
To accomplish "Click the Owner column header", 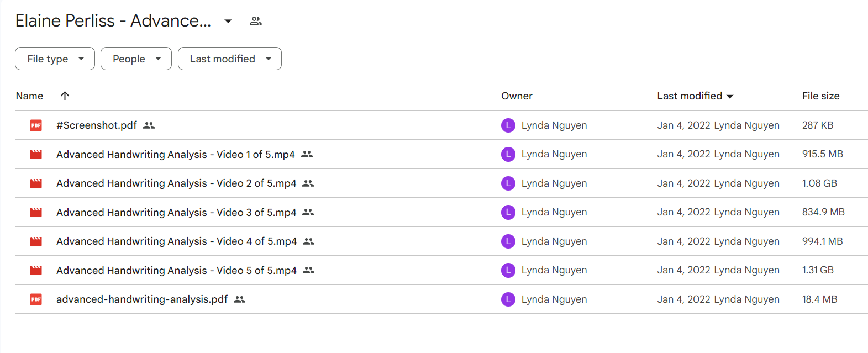I will pyautogui.click(x=517, y=96).
